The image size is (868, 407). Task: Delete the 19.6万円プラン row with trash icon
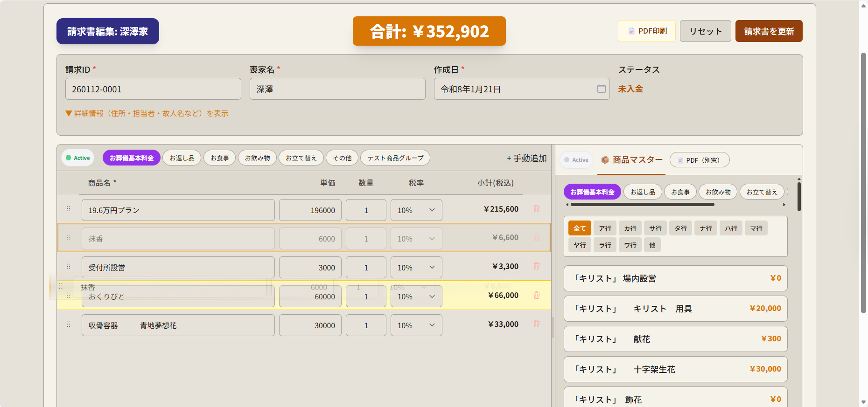537,209
